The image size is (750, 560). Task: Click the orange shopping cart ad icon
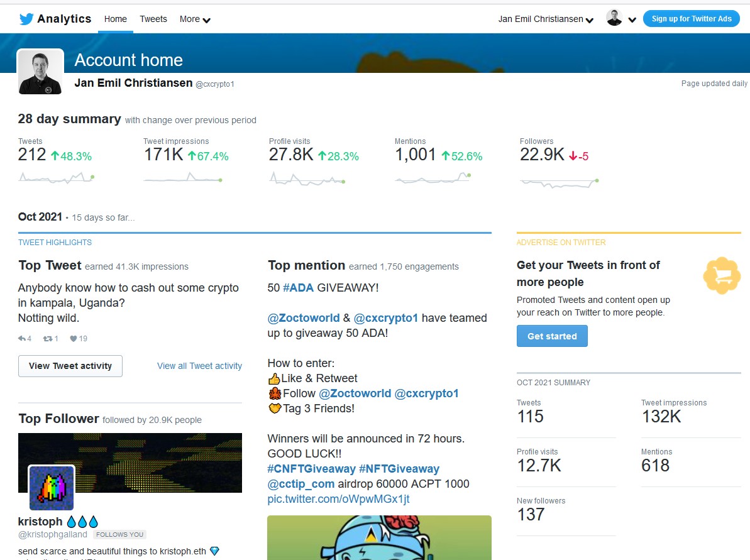tap(722, 275)
